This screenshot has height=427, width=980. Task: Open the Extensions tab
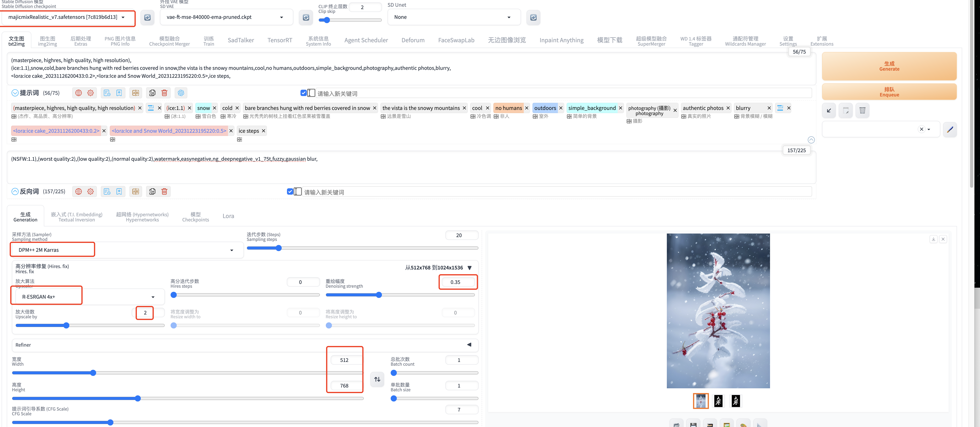pyautogui.click(x=822, y=41)
